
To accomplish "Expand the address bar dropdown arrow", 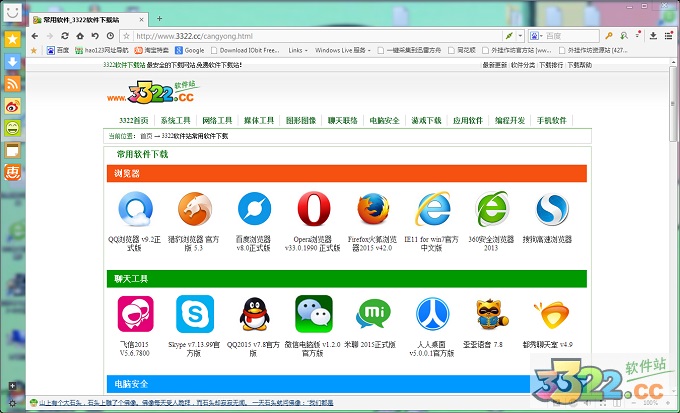I will click(520, 36).
